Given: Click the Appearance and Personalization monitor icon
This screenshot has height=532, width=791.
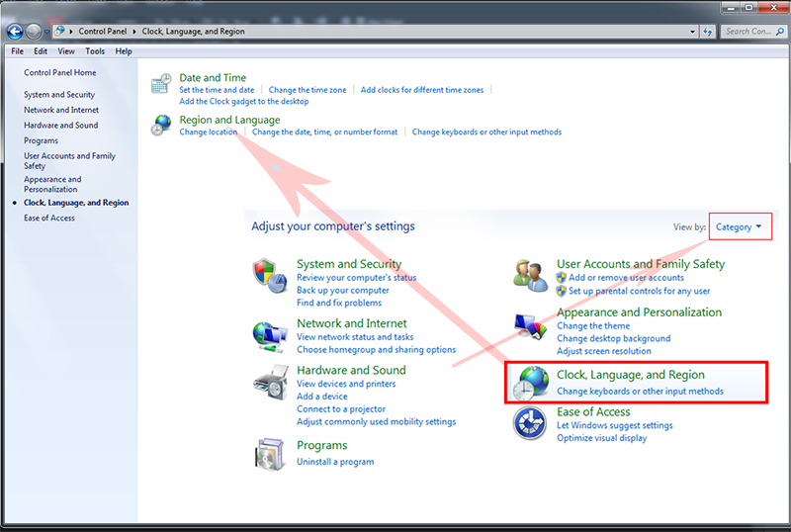Looking at the screenshot, I should pyautogui.click(x=530, y=326).
